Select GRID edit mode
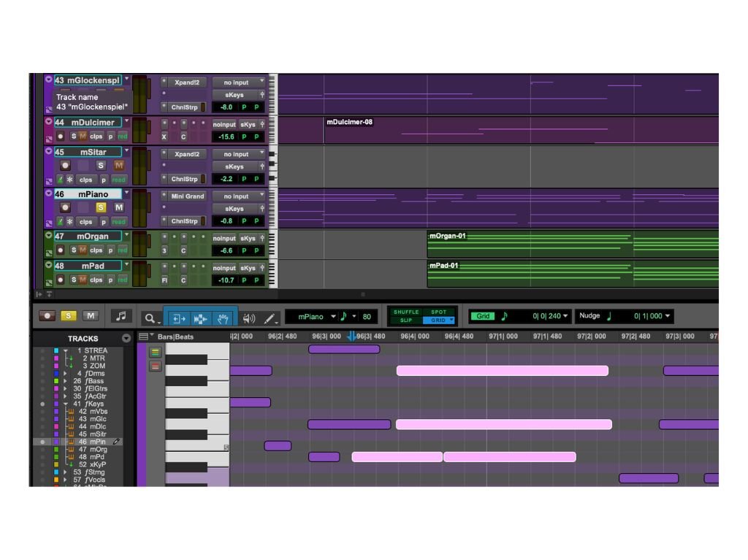This screenshot has height=560, width=748. (x=438, y=320)
